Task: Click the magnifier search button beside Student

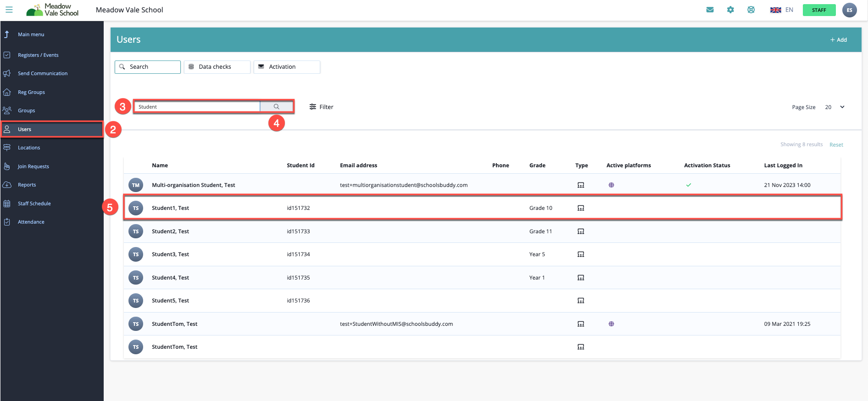Action: pyautogui.click(x=276, y=107)
